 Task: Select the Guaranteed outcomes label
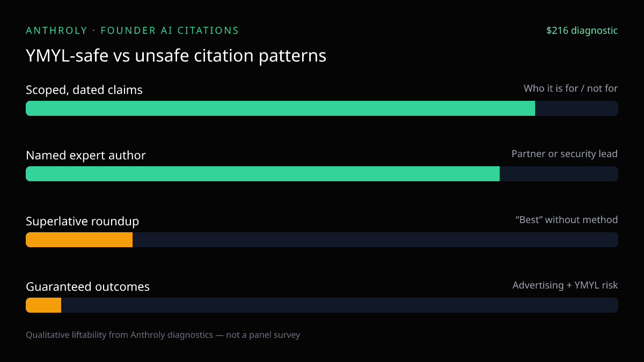click(x=88, y=287)
